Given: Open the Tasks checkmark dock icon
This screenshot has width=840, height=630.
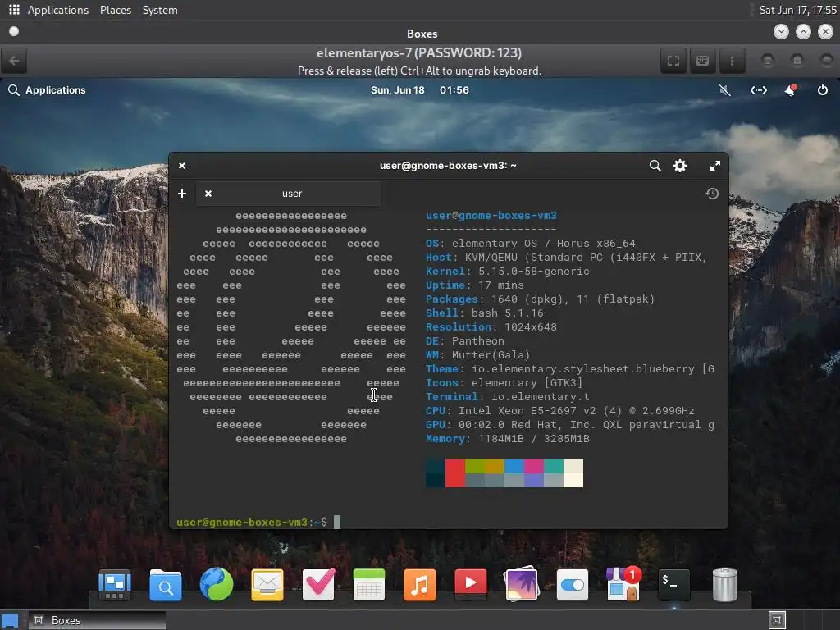Looking at the screenshot, I should [318, 584].
